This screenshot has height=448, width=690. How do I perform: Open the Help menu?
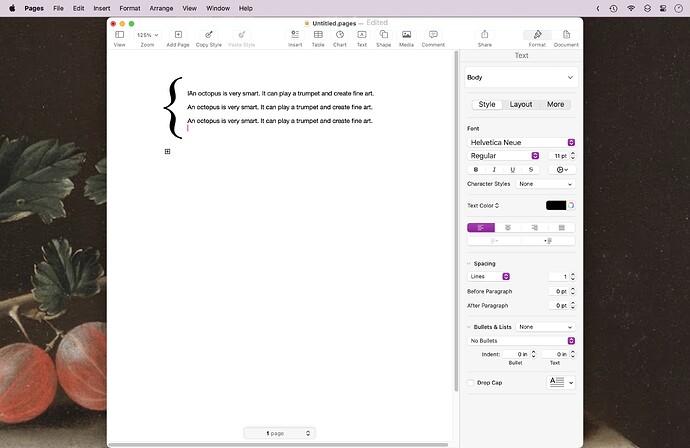(x=246, y=8)
